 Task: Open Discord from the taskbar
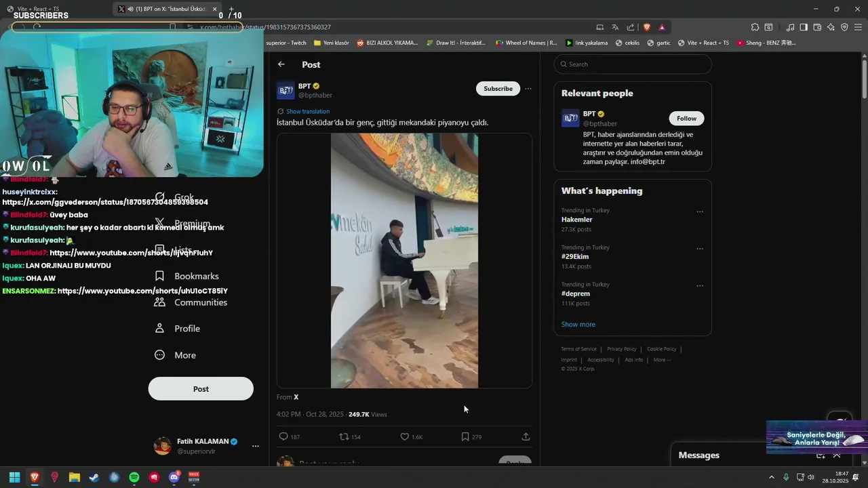point(174,477)
